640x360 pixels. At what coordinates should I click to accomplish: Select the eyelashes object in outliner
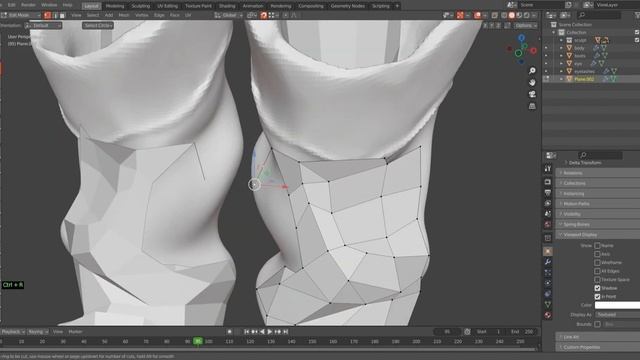[584, 71]
